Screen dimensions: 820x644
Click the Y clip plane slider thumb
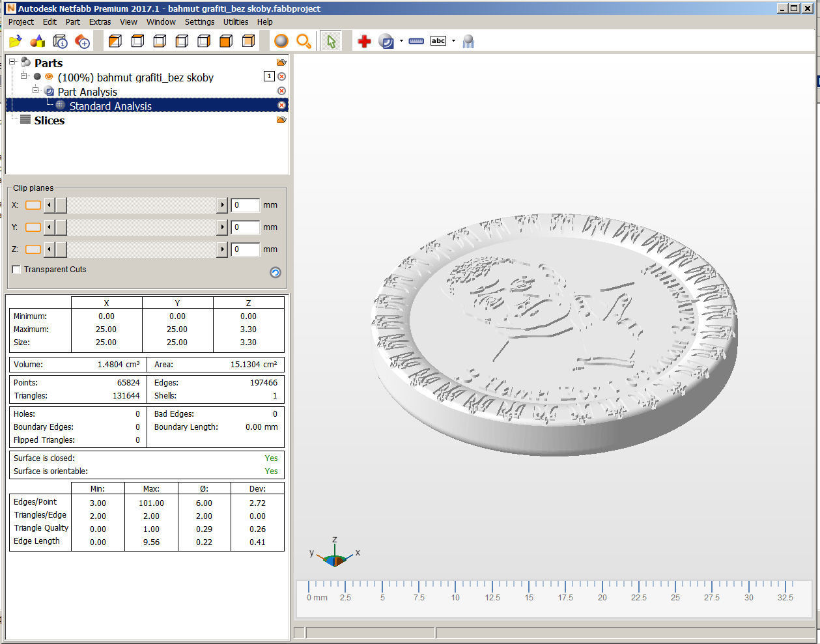point(61,227)
